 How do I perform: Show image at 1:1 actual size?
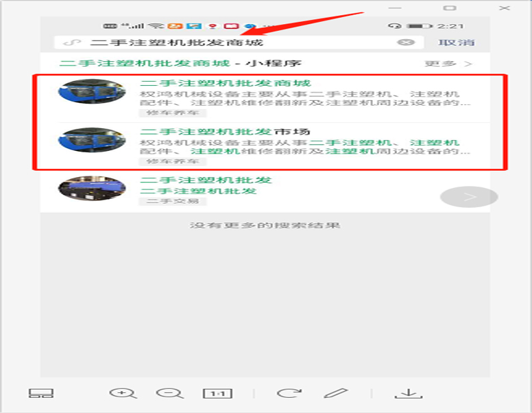pyautogui.click(x=217, y=394)
